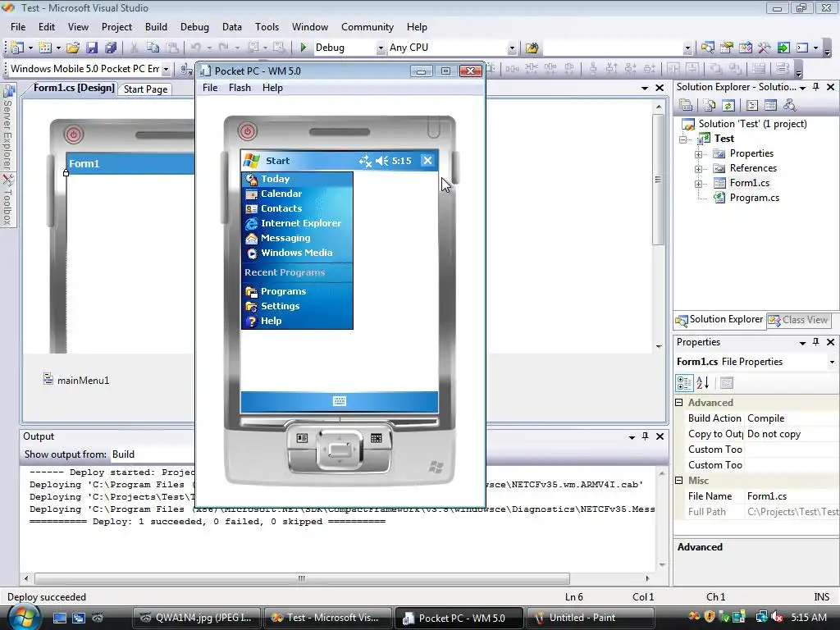Click View Designer icon in Solution Explorer
Viewport: 840px width, 630px height.
click(770, 105)
